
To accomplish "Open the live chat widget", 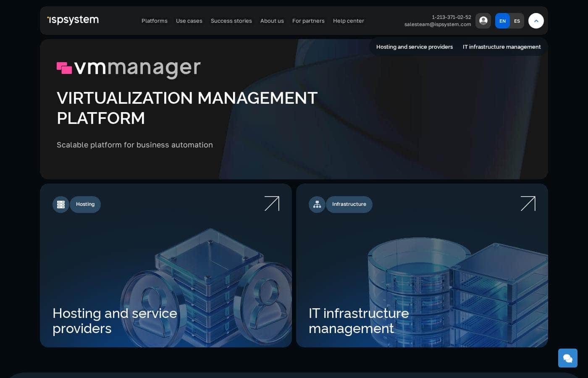I will [x=568, y=358].
